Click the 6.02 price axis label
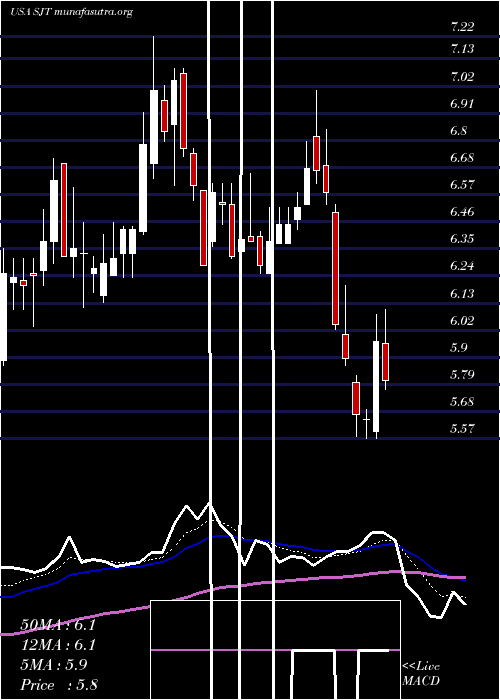This screenshot has height=700, width=500. coord(462,321)
